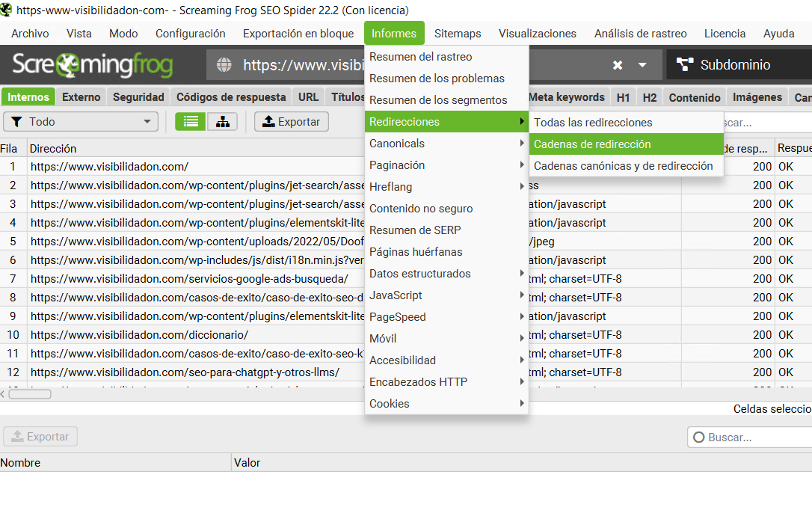Select row seo-para-chatgpt-y-otros-llms URL
The image size is (812, 516).
coord(185,372)
